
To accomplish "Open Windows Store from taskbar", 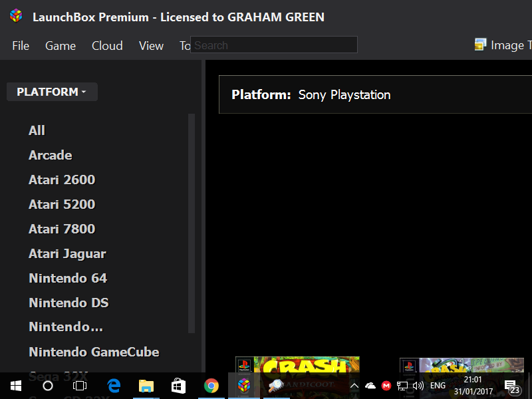I will (178, 386).
